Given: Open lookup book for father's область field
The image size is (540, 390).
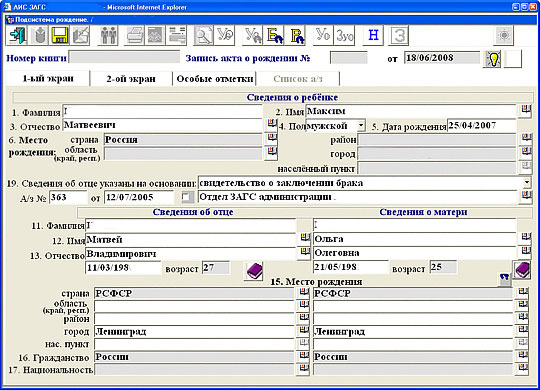Looking at the screenshot, I should coord(303,305).
